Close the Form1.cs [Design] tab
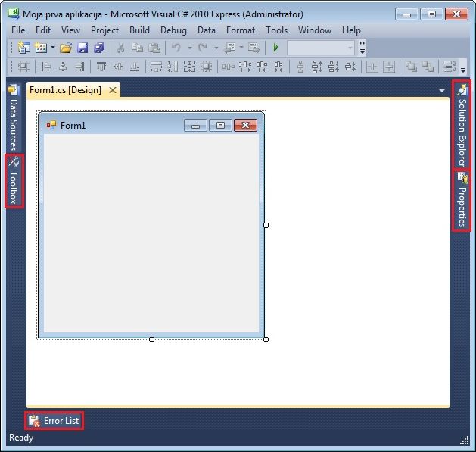Viewport: 476px width, 452px height. pyautogui.click(x=113, y=90)
